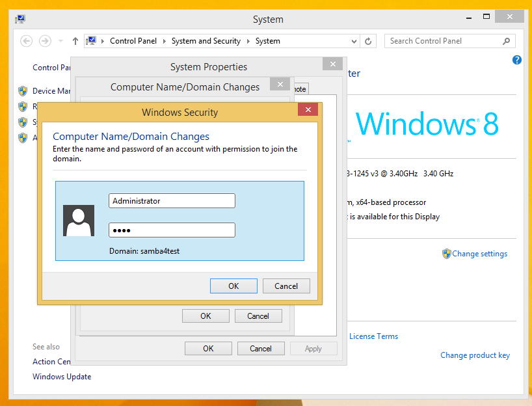
Task: Open Windows Update link under See also
Action: coord(62,377)
